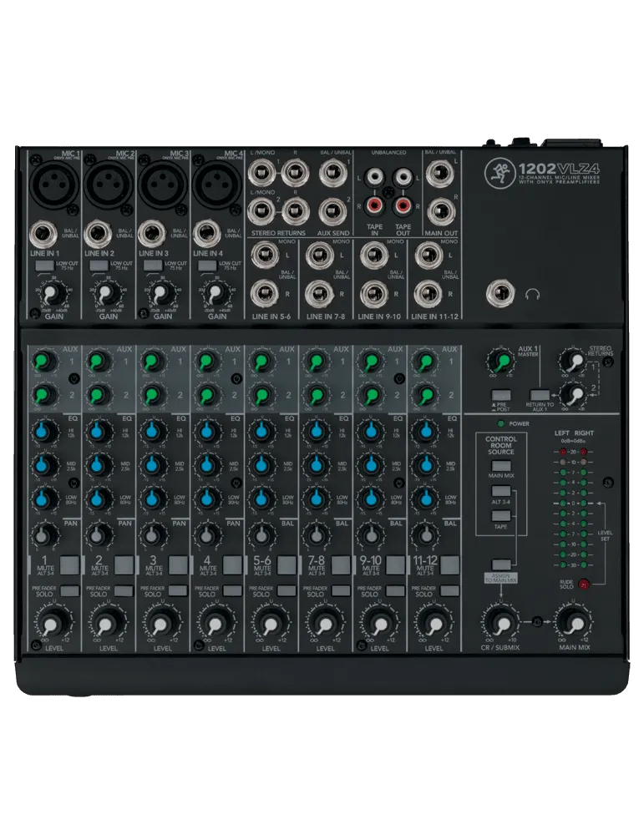Click the LEVEL SET label by the meters

click(x=605, y=535)
